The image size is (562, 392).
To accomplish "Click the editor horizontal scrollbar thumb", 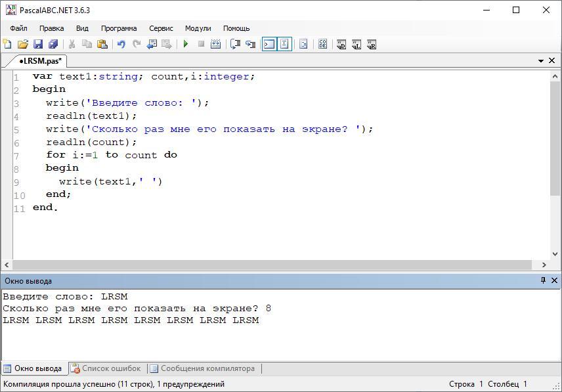I will click(x=272, y=265).
